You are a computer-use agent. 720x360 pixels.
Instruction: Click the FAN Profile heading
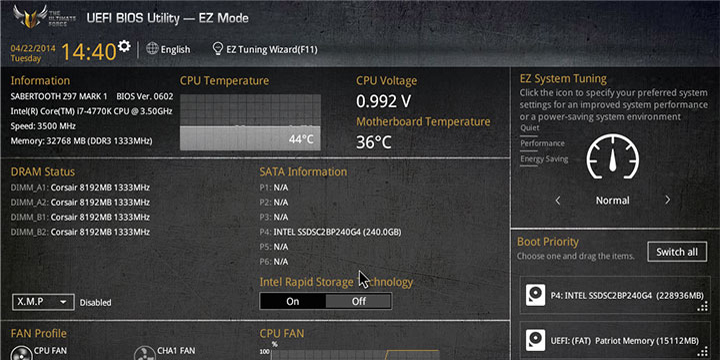tap(39, 333)
